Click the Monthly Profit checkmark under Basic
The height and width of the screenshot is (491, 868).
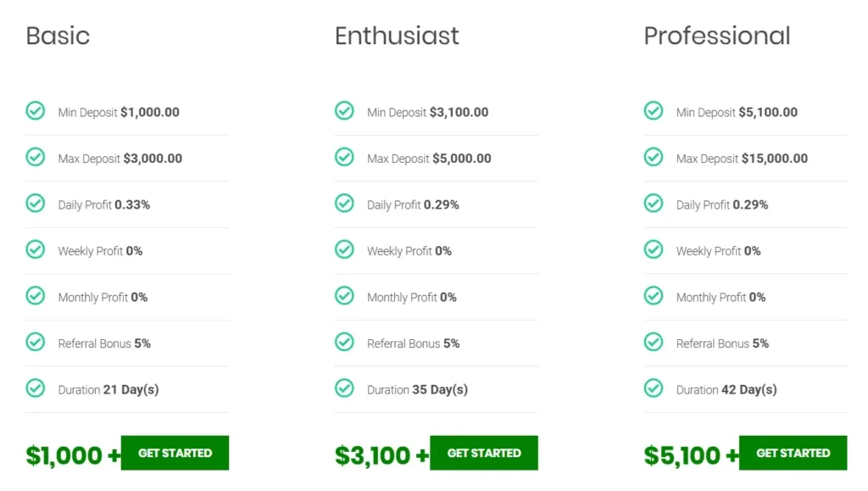click(35, 296)
